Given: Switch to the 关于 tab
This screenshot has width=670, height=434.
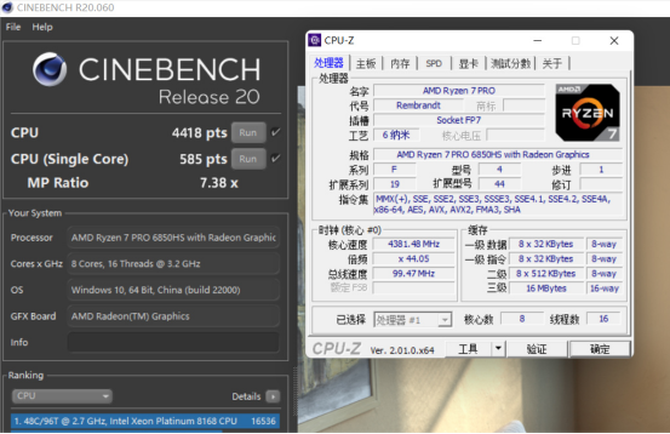Looking at the screenshot, I should [x=552, y=64].
